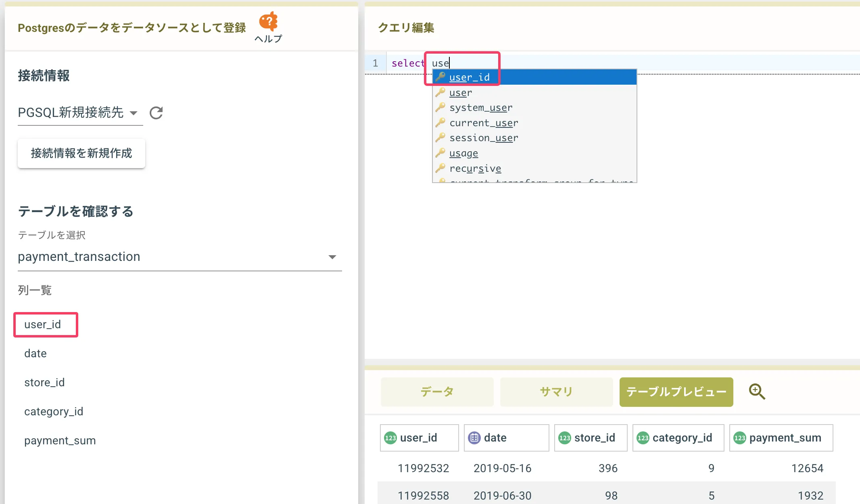Image resolution: width=860 pixels, height=504 pixels.
Task: Click the category_id column header
Action: (x=678, y=438)
